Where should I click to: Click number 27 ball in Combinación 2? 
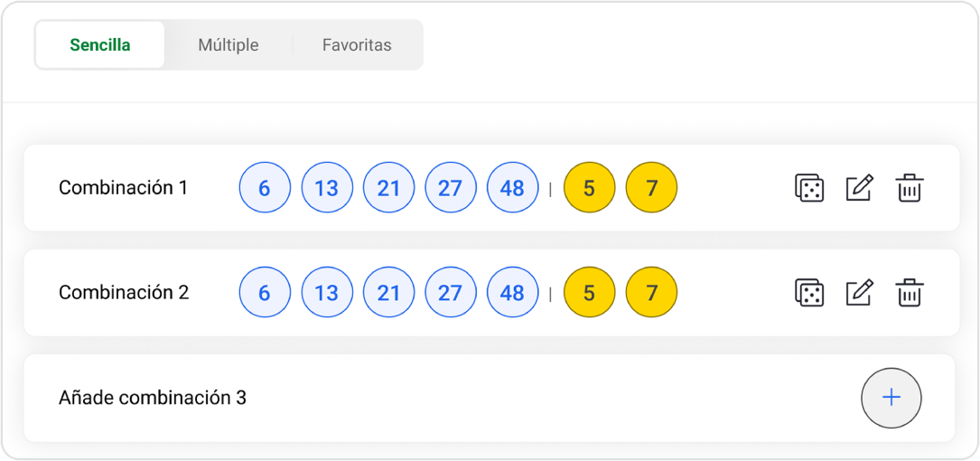point(450,293)
